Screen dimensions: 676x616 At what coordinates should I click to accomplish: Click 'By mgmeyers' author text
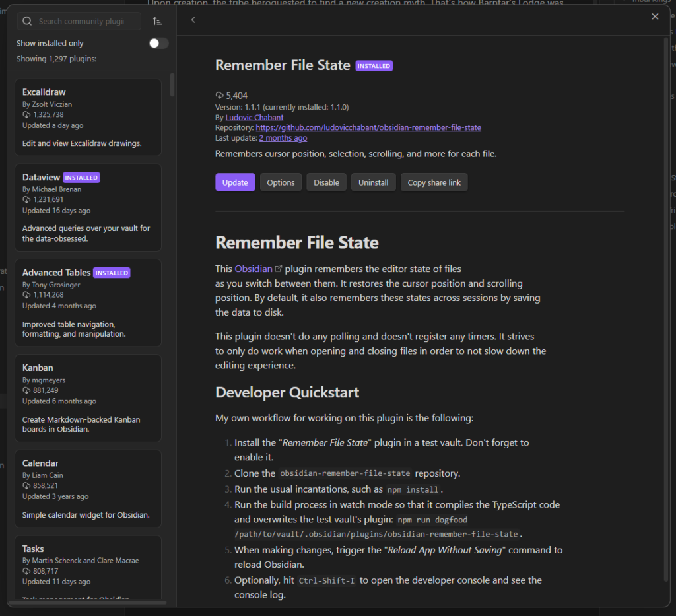(44, 380)
